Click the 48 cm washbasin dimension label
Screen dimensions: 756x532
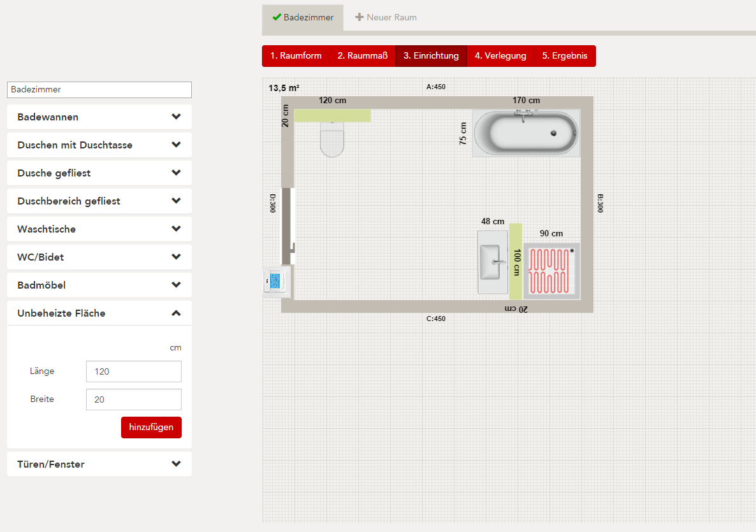(x=493, y=221)
